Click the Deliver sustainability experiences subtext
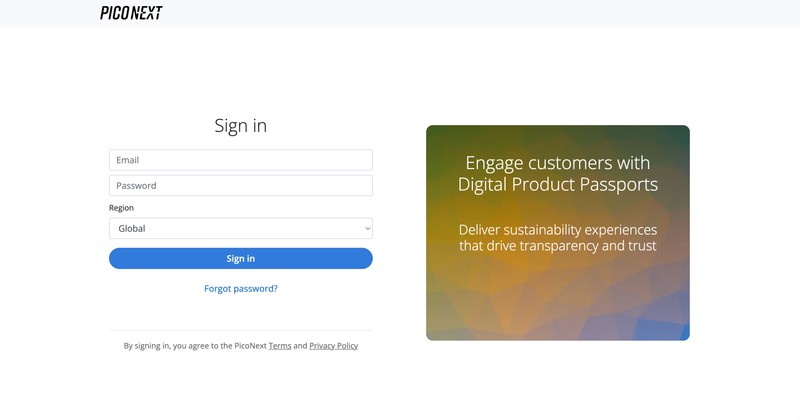Image resolution: width=800 pixels, height=420 pixels. 558,237
